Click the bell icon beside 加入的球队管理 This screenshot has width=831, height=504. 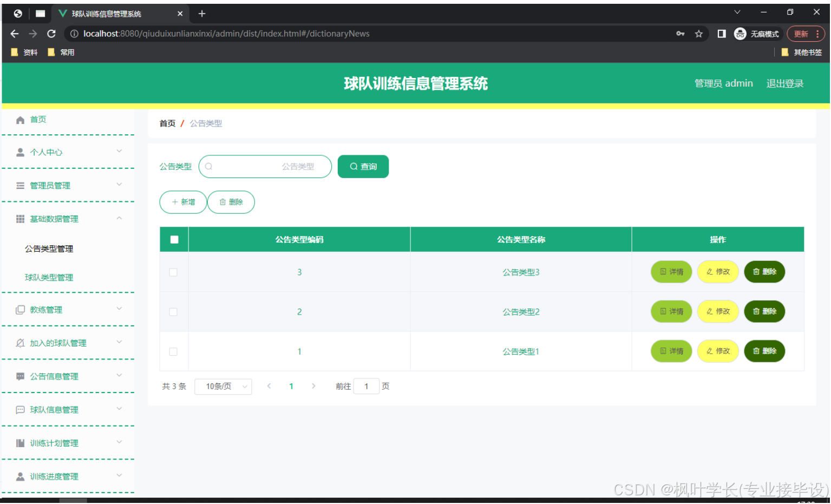click(20, 343)
